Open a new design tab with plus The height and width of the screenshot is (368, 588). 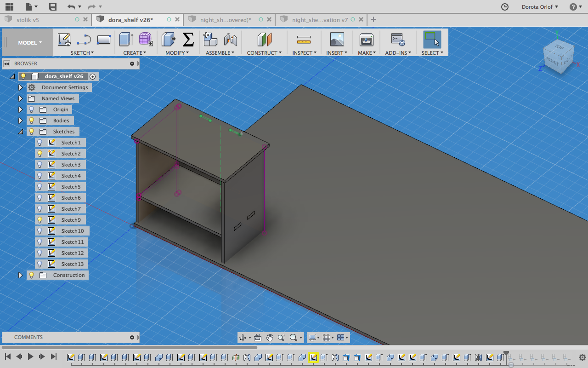373,19
